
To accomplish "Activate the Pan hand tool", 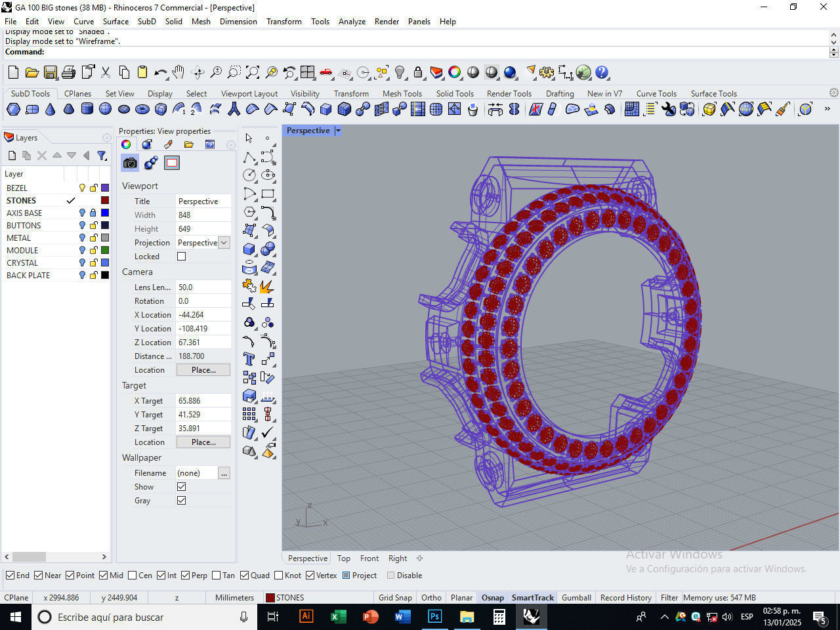I will (x=178, y=72).
